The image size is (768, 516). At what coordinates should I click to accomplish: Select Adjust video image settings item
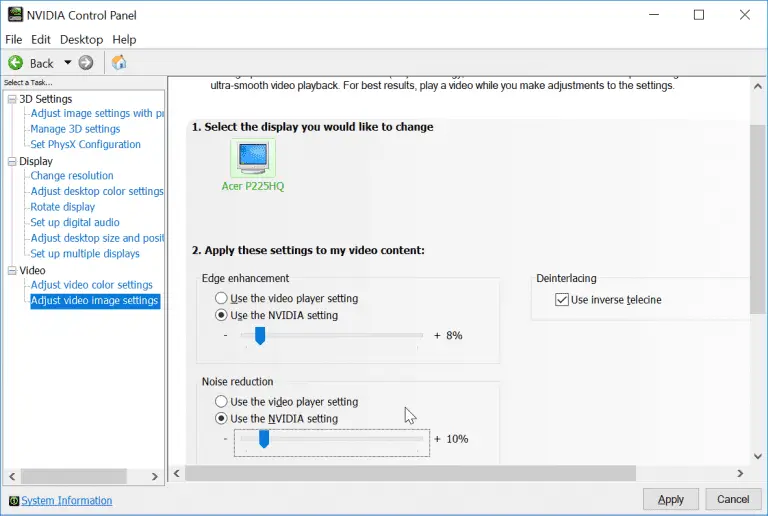[95, 301]
